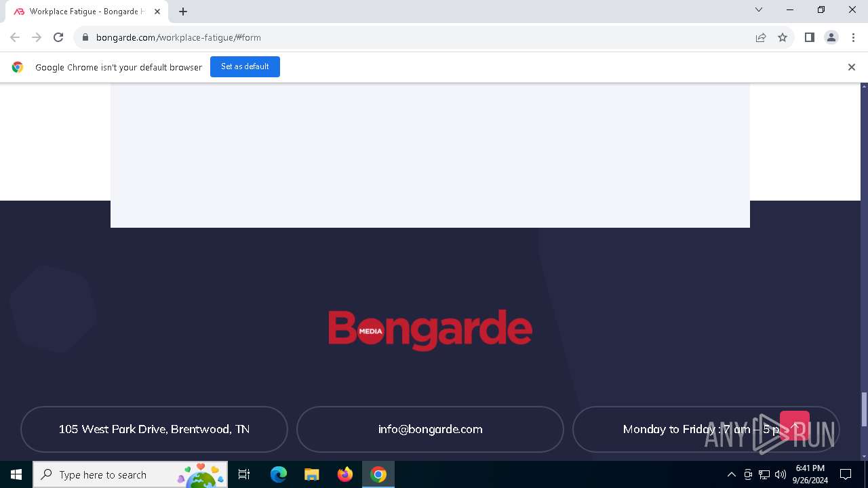The height and width of the screenshot is (488, 868).
Task: Show hidden system tray icons
Action: (x=731, y=474)
